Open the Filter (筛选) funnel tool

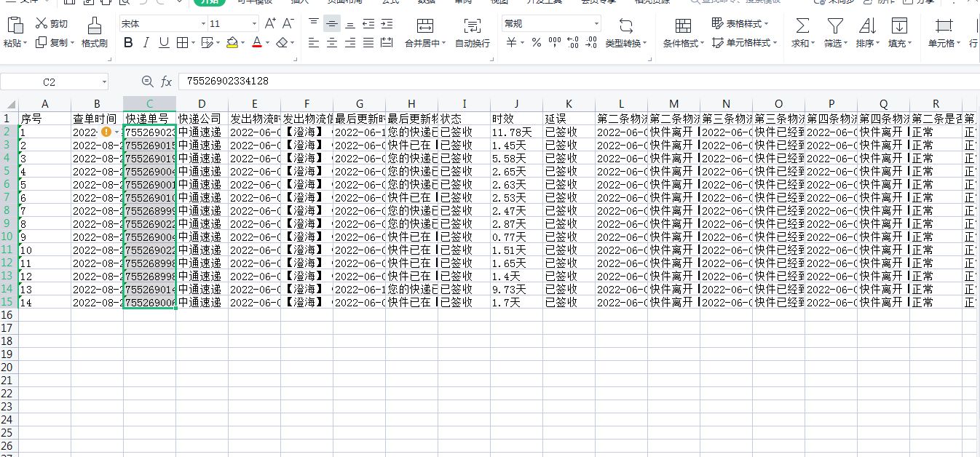[834, 26]
